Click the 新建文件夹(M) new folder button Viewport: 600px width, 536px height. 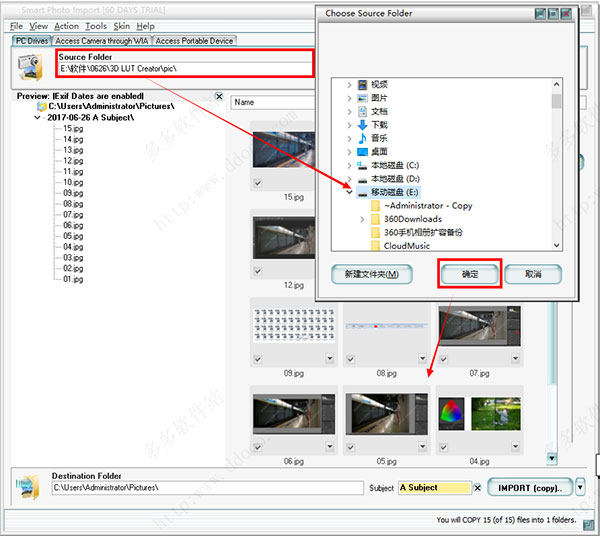click(x=372, y=274)
